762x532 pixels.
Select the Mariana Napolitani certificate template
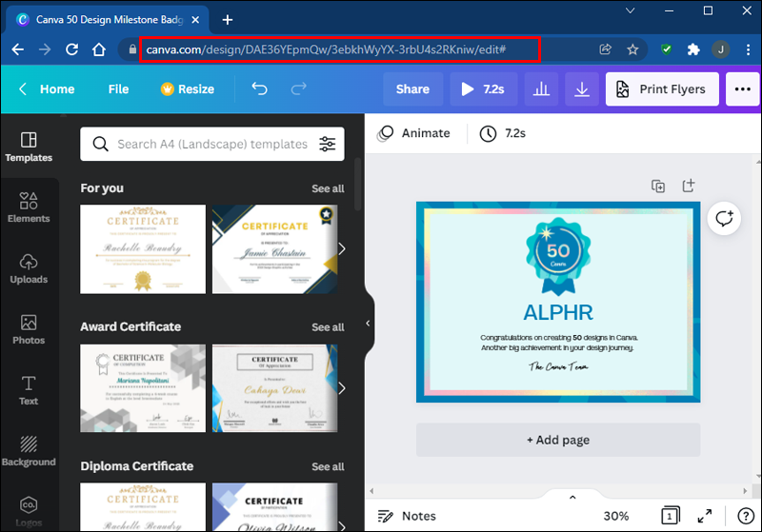[143, 388]
